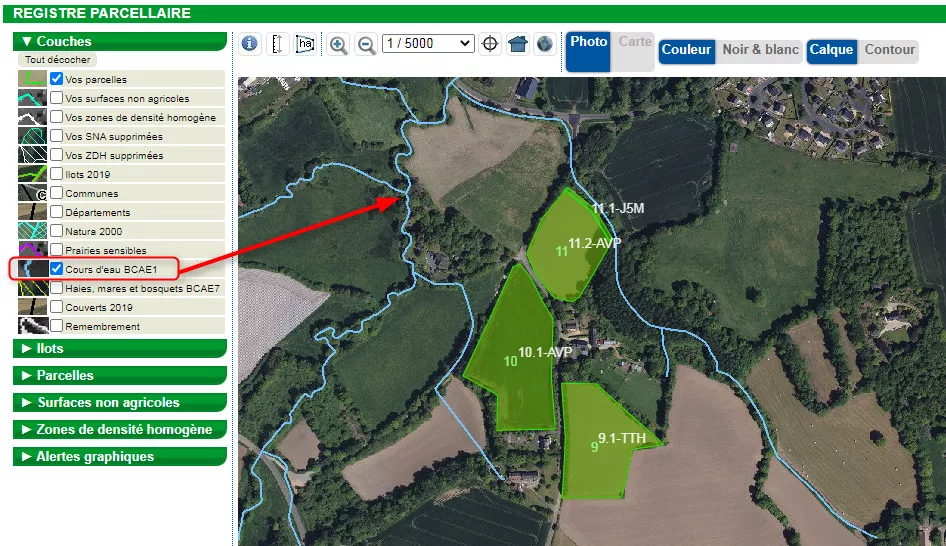Switch to the Carte view tab

635,42
